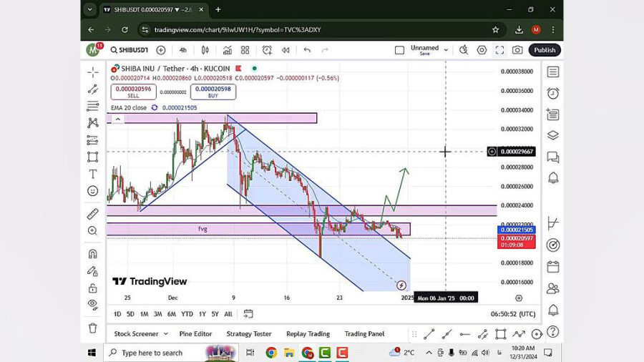Hide all drawings with eye icon

(x=93, y=305)
